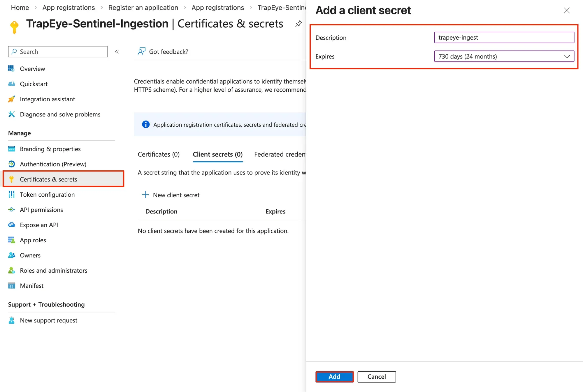The image size is (583, 392).
Task: Click the API permissions icon
Action: coord(11,209)
